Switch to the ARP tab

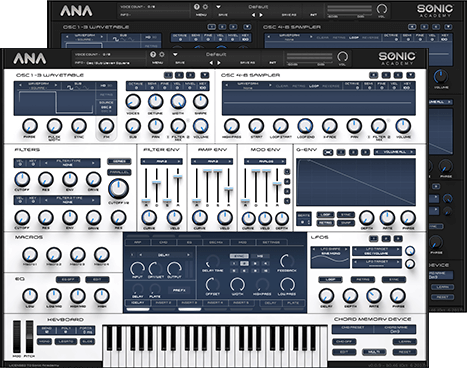(138, 242)
